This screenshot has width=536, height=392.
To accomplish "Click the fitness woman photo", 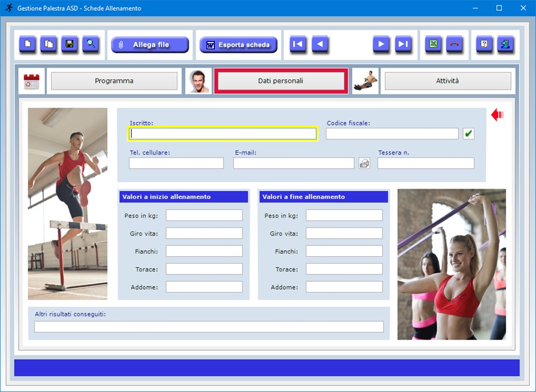I will coord(451,264).
